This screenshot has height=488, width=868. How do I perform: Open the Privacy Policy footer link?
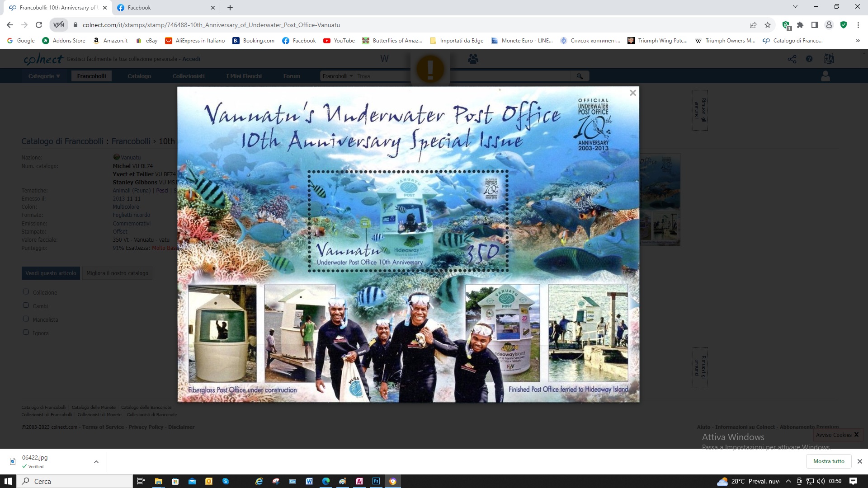(x=146, y=427)
